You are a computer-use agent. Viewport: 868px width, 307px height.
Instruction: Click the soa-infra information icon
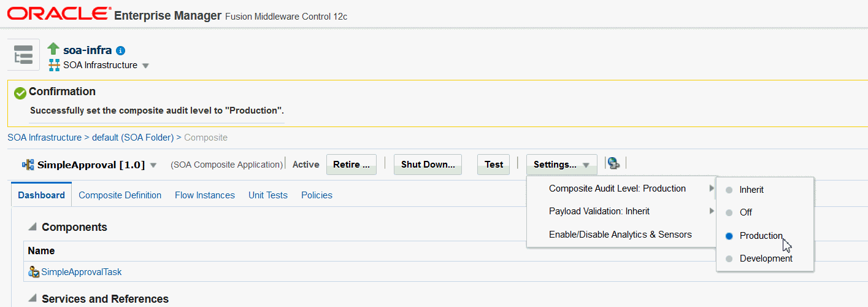pyautogui.click(x=121, y=51)
